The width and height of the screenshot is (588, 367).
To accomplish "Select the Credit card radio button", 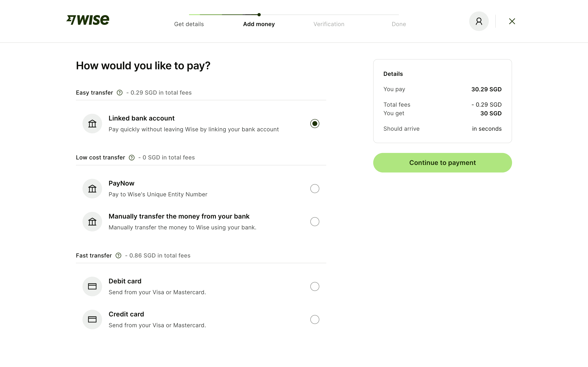I will [315, 319].
